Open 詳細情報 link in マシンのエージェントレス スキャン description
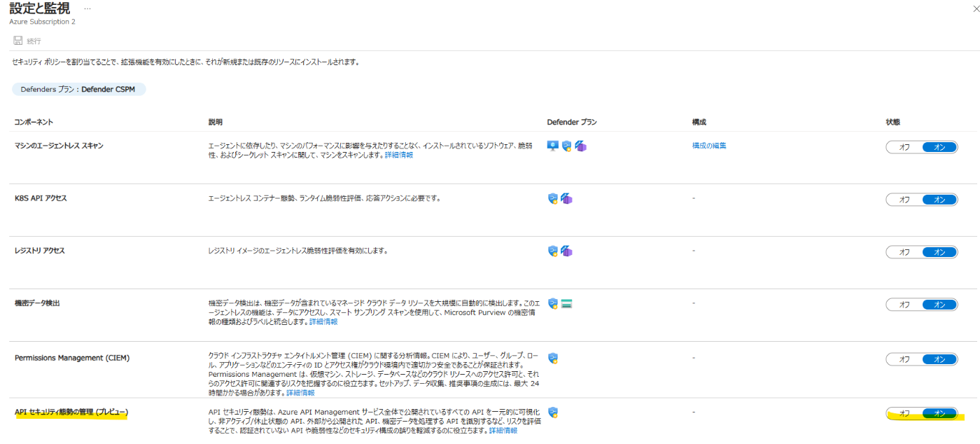The width and height of the screenshot is (980, 444). [x=399, y=155]
